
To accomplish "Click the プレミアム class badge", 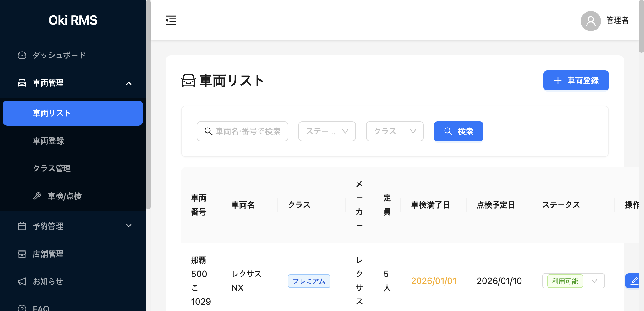I will 309,281.
